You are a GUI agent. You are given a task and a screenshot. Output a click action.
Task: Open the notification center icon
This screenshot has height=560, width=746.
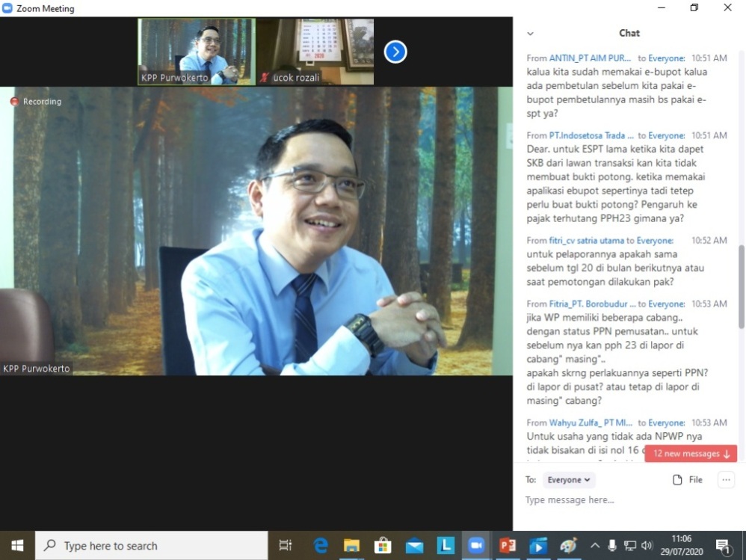723,546
